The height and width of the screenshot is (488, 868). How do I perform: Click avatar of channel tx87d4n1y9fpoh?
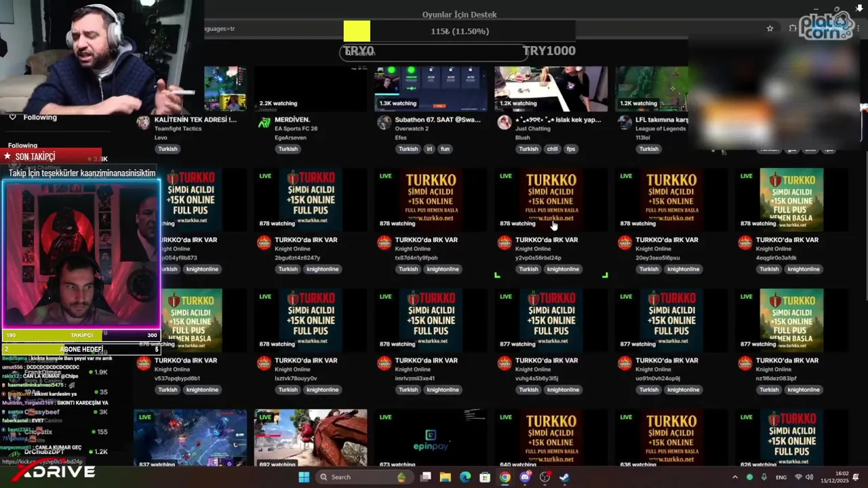[x=384, y=243]
